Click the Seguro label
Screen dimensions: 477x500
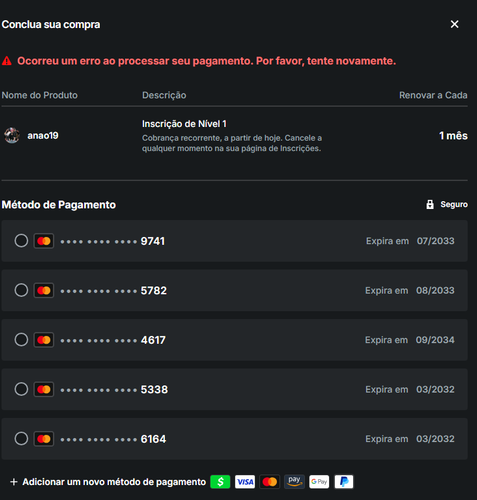[454, 204]
